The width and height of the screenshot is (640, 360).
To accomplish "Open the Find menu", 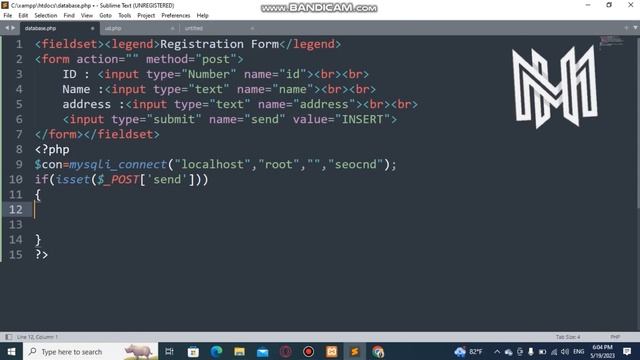I will tap(69, 16).
